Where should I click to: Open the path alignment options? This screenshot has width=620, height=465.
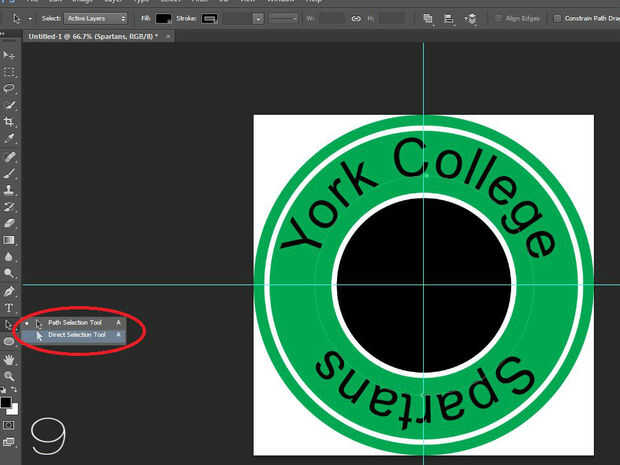click(x=449, y=19)
